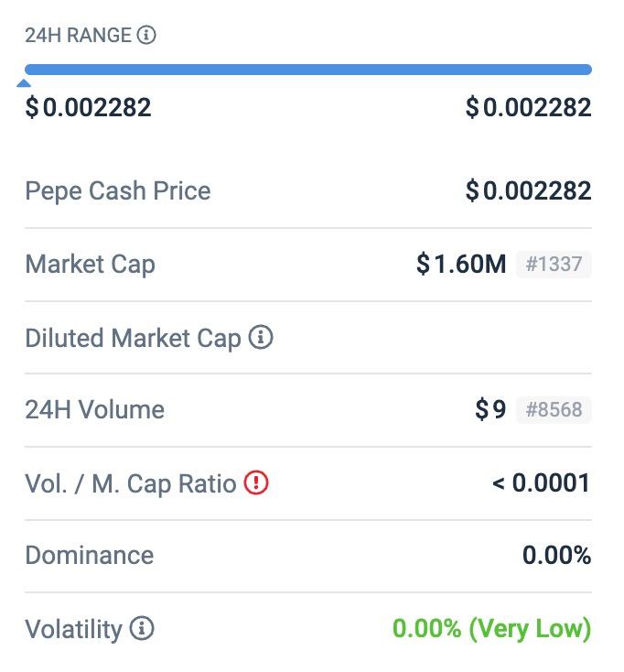Click the Market Cap label
624x672 pixels.
90,265
